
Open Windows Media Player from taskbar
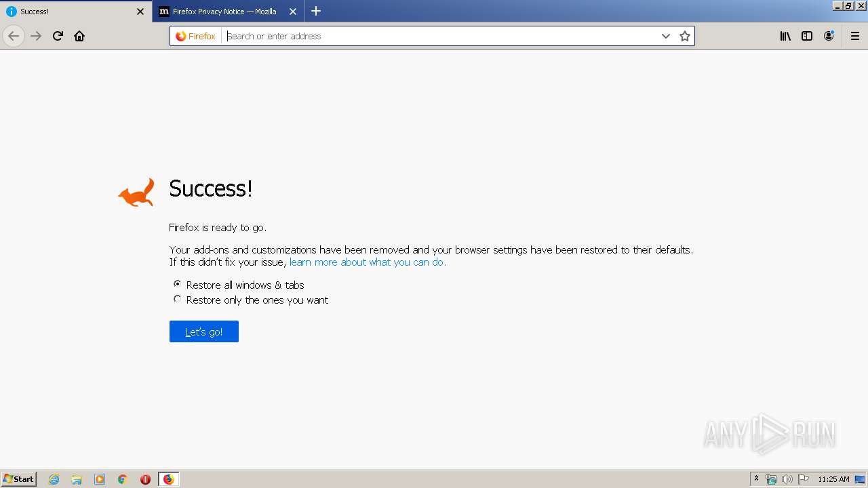(x=100, y=479)
